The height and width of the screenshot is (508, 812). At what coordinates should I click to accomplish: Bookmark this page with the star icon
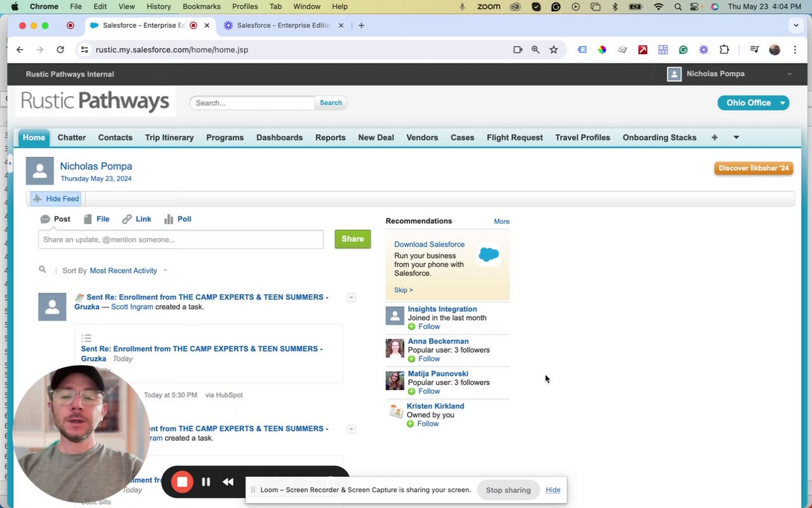pos(554,50)
